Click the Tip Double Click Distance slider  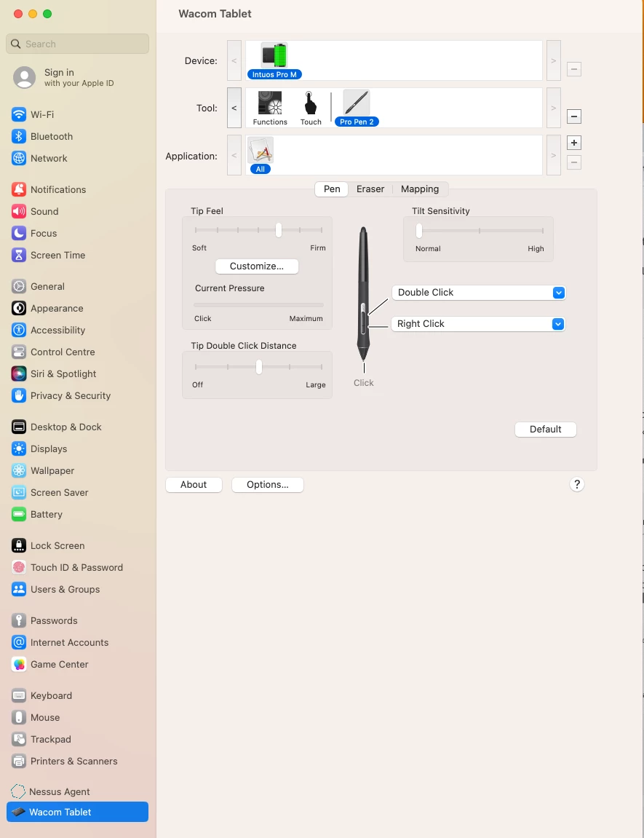(x=259, y=367)
